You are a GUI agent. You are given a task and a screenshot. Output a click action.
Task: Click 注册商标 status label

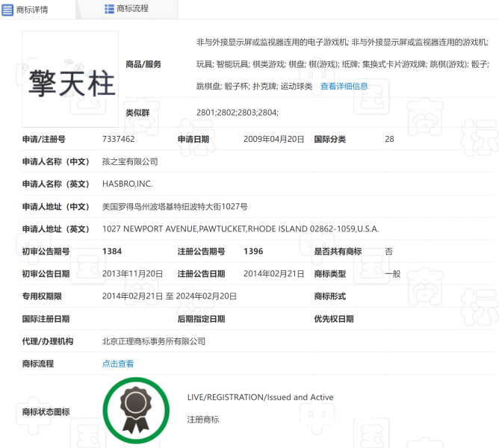pyautogui.click(x=203, y=420)
